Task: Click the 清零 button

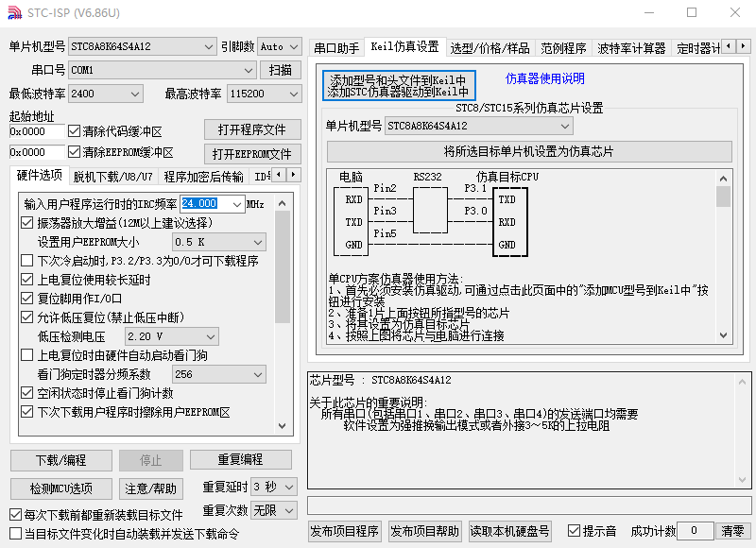Action: click(x=733, y=531)
